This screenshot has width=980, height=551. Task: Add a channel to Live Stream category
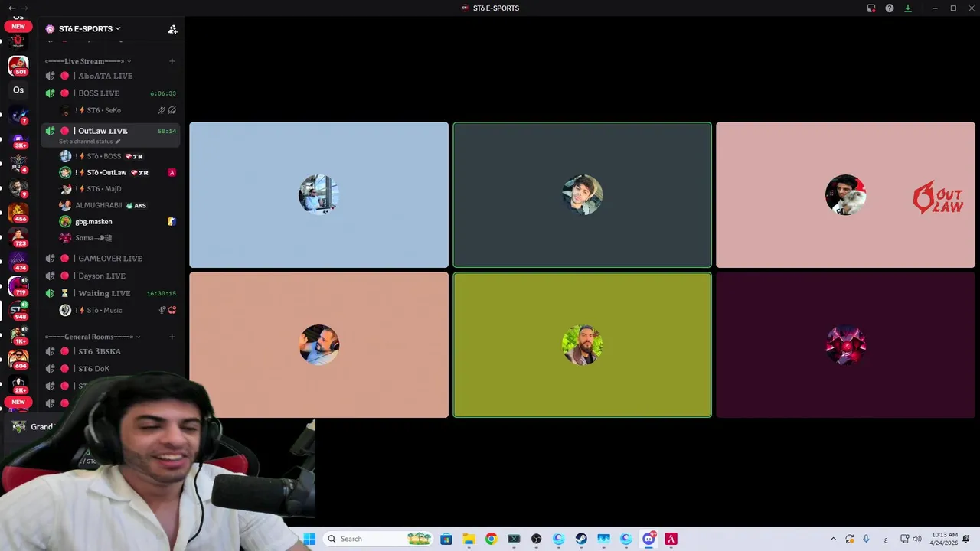(171, 61)
